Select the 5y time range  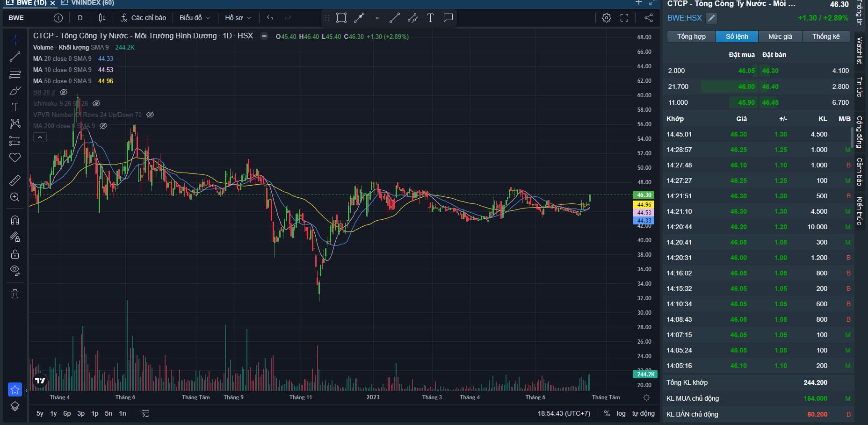tap(40, 413)
